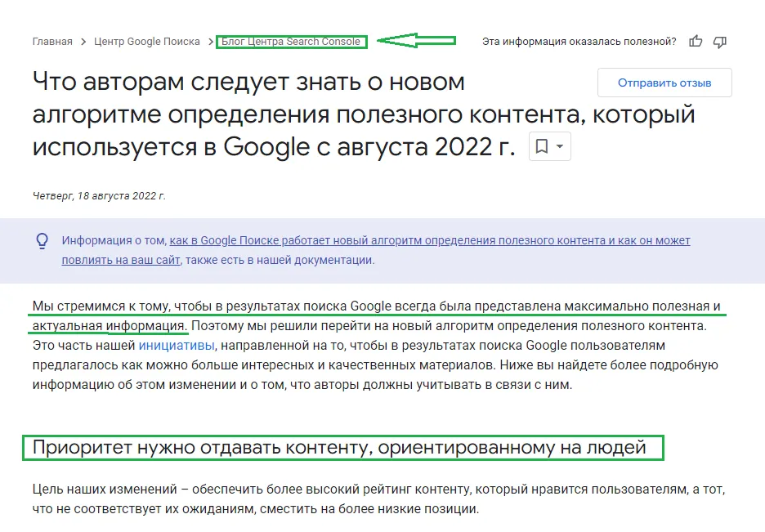Click the chevron before Блог Центра Search Console
The width and height of the screenshot is (765, 532).
(x=211, y=42)
